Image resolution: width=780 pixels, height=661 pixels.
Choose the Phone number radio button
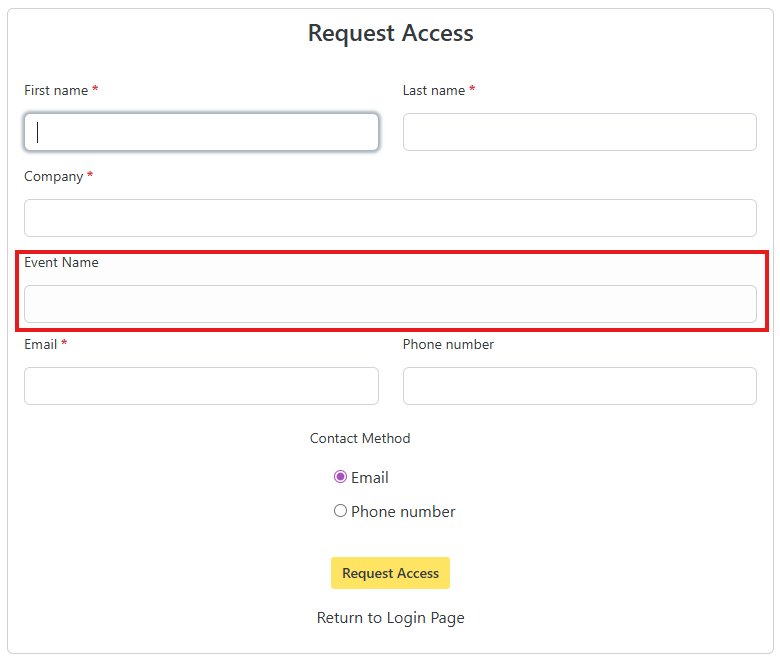click(x=340, y=511)
